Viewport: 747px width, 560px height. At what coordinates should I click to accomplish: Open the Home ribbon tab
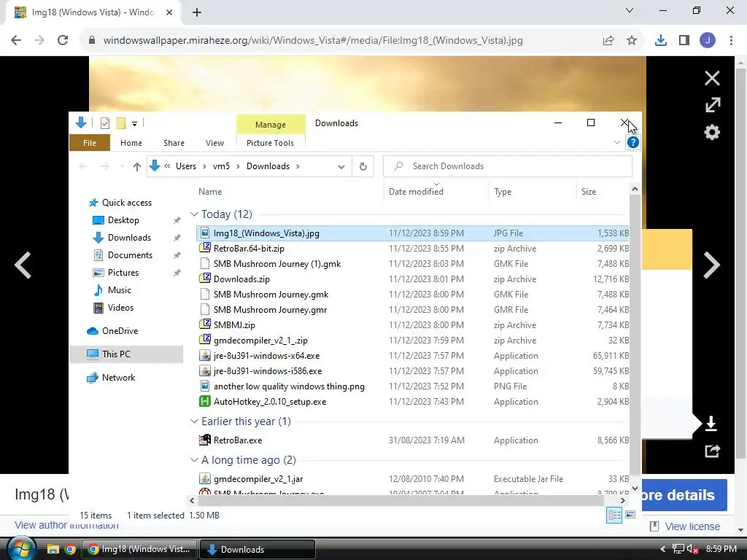[131, 143]
